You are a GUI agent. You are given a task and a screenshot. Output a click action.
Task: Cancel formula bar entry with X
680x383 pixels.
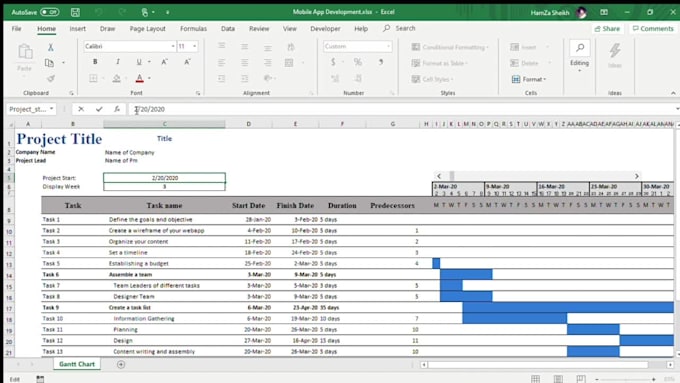coord(81,109)
